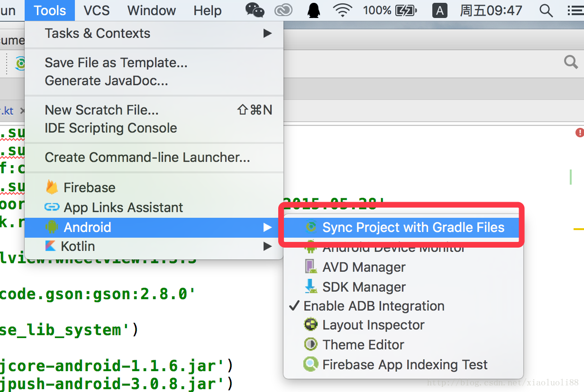Image resolution: width=584 pixels, height=392 pixels.
Task: Click the Kotlin logo icon
Action: (50, 246)
